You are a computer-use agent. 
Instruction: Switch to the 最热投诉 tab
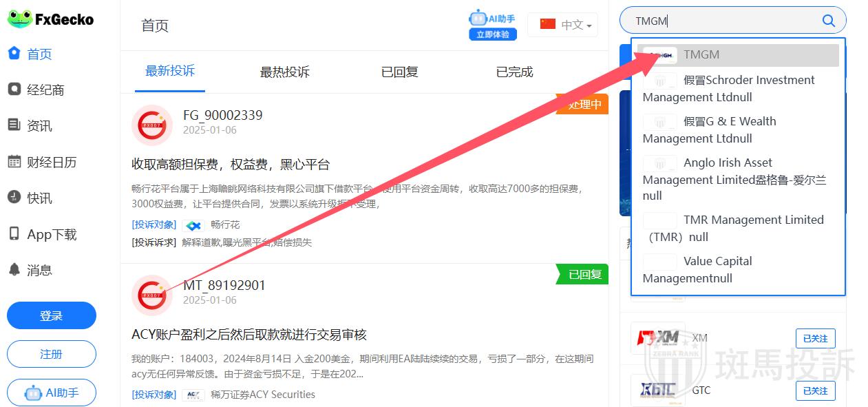tap(284, 72)
